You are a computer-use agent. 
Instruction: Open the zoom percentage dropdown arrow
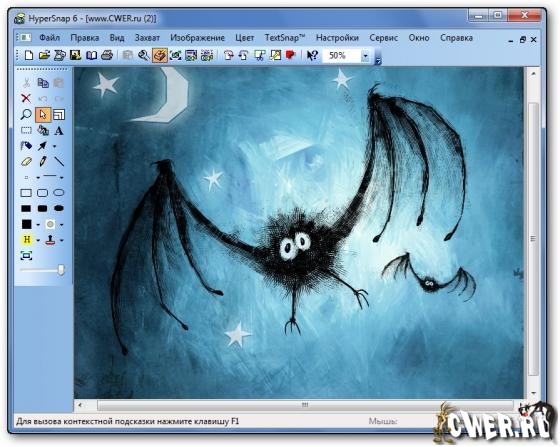(x=365, y=56)
